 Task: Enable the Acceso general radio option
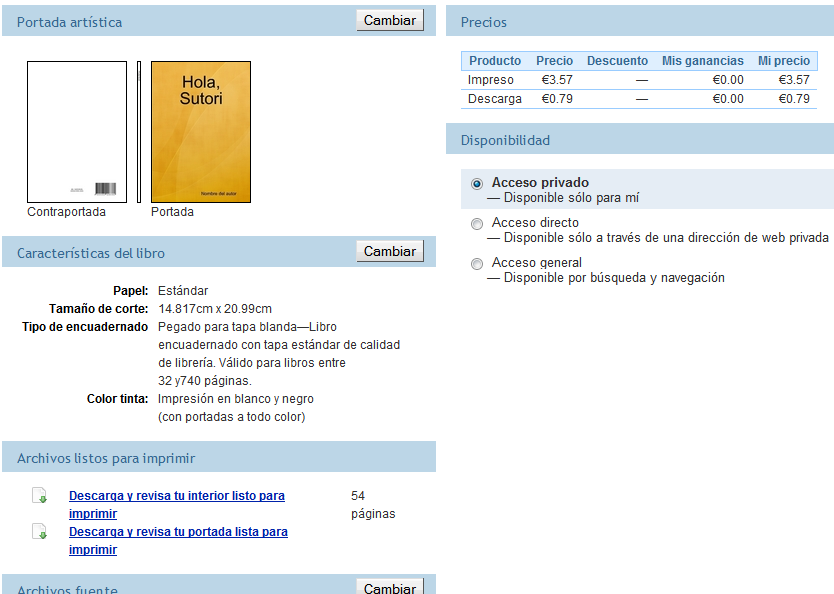click(477, 264)
